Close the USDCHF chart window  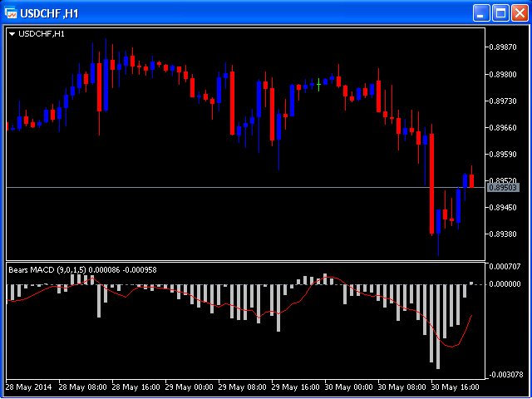pyautogui.click(x=520, y=13)
